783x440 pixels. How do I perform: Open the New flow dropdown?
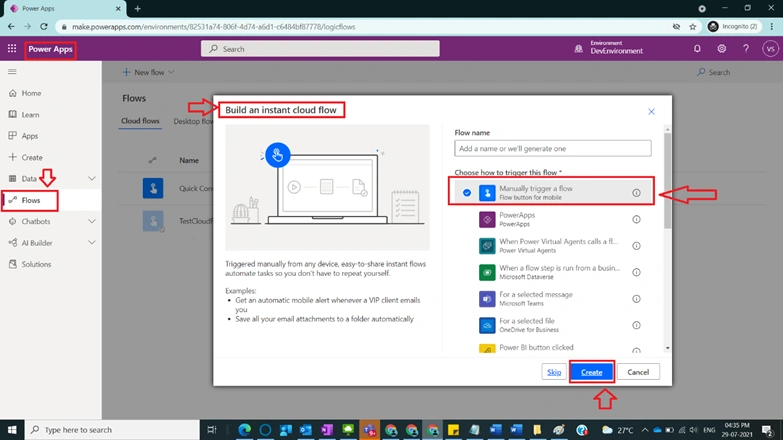coord(148,72)
